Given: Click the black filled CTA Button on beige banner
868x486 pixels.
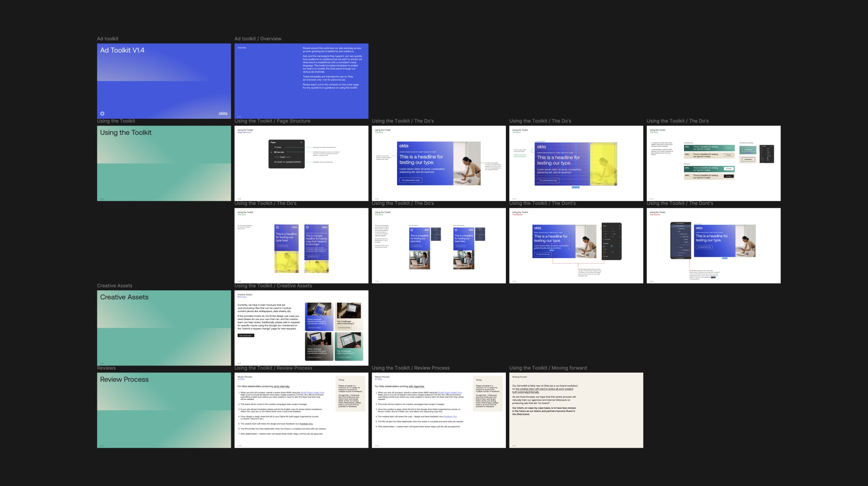Looking at the screenshot, I should pos(728,176).
